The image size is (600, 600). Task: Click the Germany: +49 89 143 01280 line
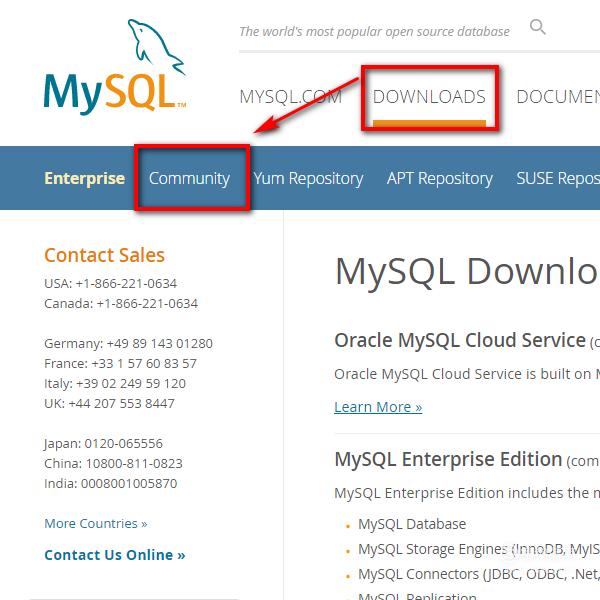pyautogui.click(x=128, y=343)
